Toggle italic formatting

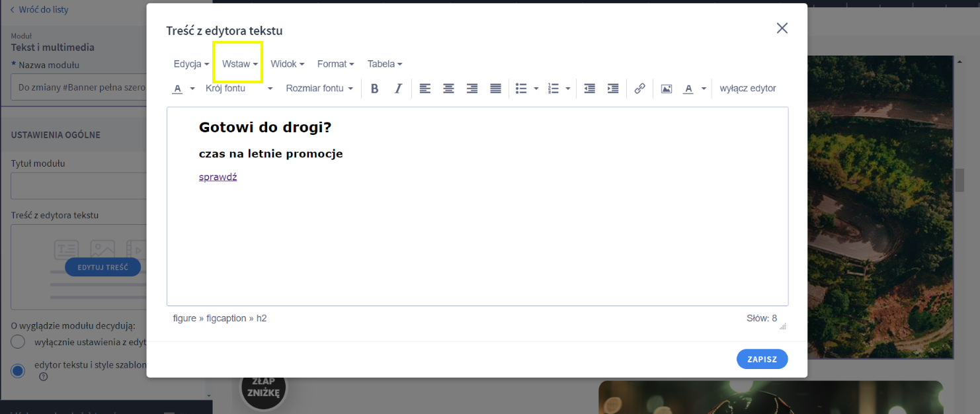coord(398,89)
